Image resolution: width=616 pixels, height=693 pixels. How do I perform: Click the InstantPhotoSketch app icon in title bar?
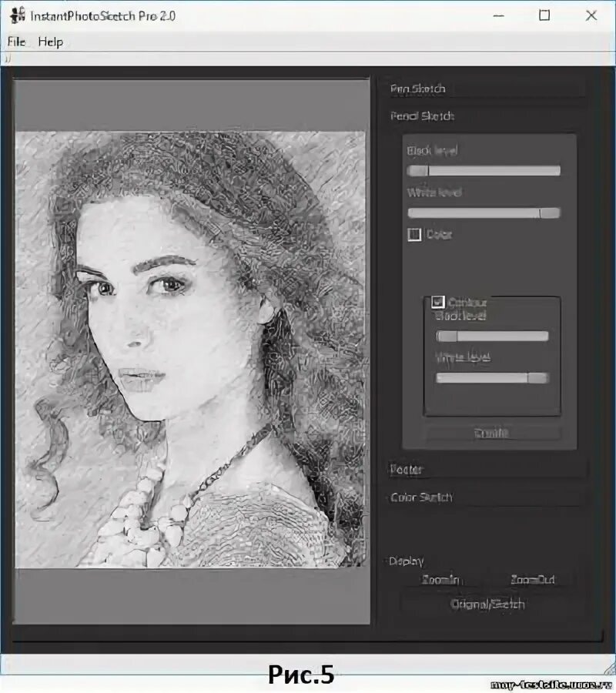click(x=17, y=16)
